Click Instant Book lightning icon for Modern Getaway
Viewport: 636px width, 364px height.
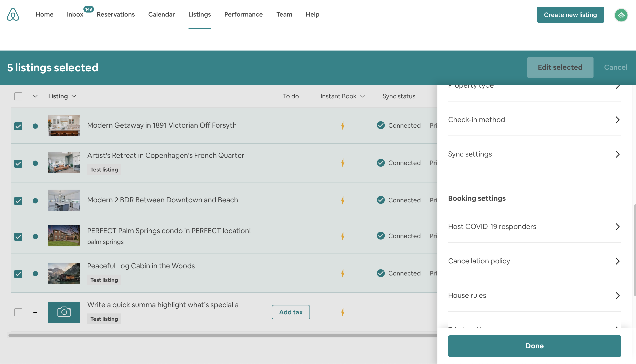(343, 125)
